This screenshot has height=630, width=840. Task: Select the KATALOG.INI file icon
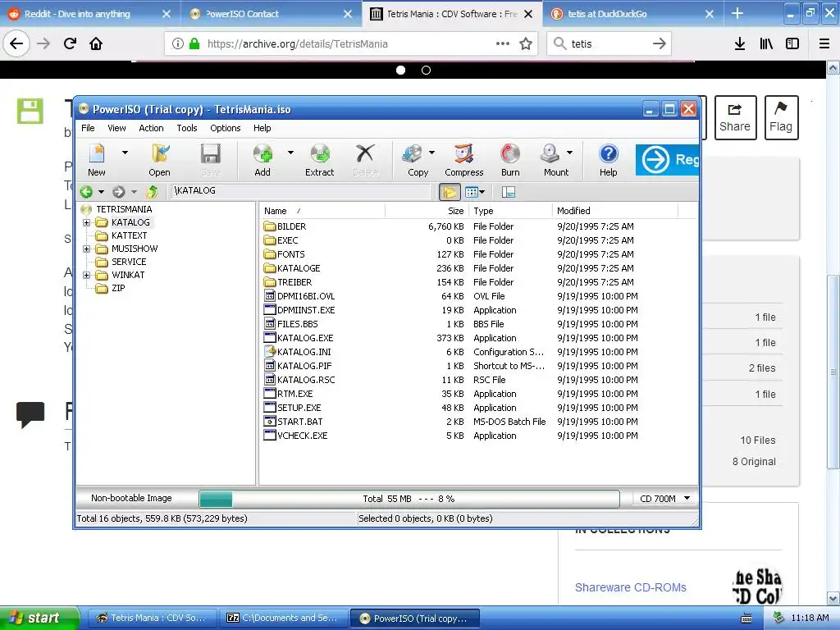pos(270,352)
